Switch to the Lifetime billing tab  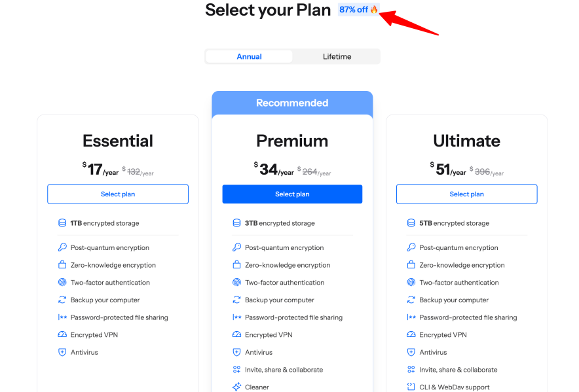point(337,57)
